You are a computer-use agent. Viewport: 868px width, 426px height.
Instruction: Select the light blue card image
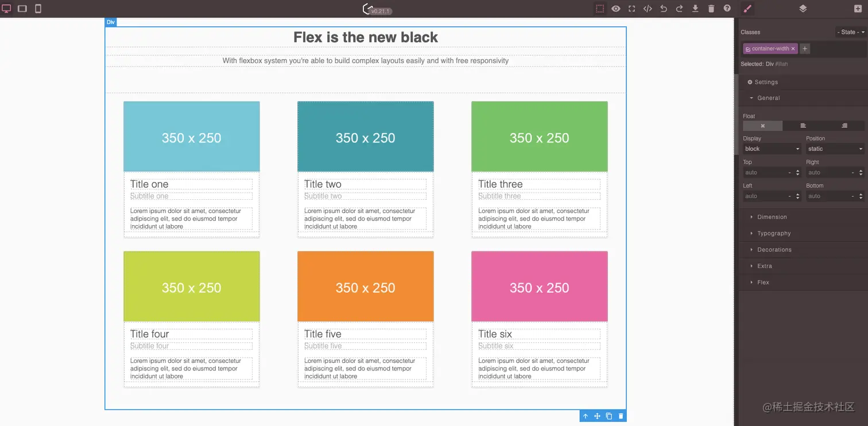tap(192, 137)
